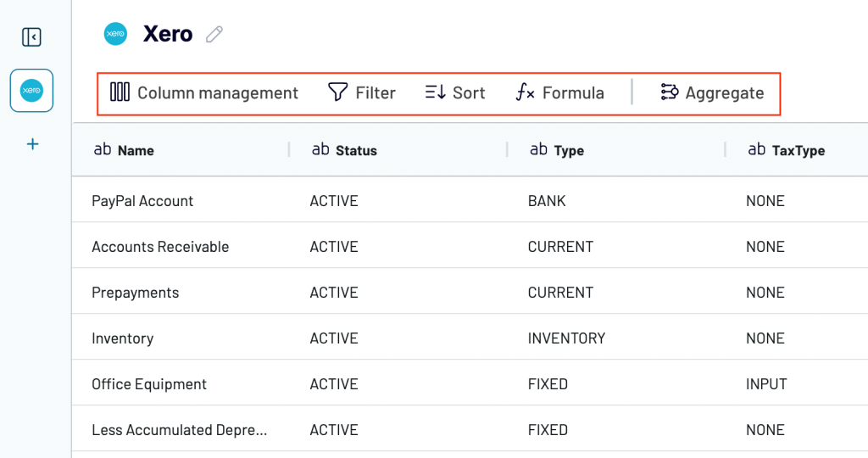Click the Status column header
868x458 pixels.
tap(355, 150)
